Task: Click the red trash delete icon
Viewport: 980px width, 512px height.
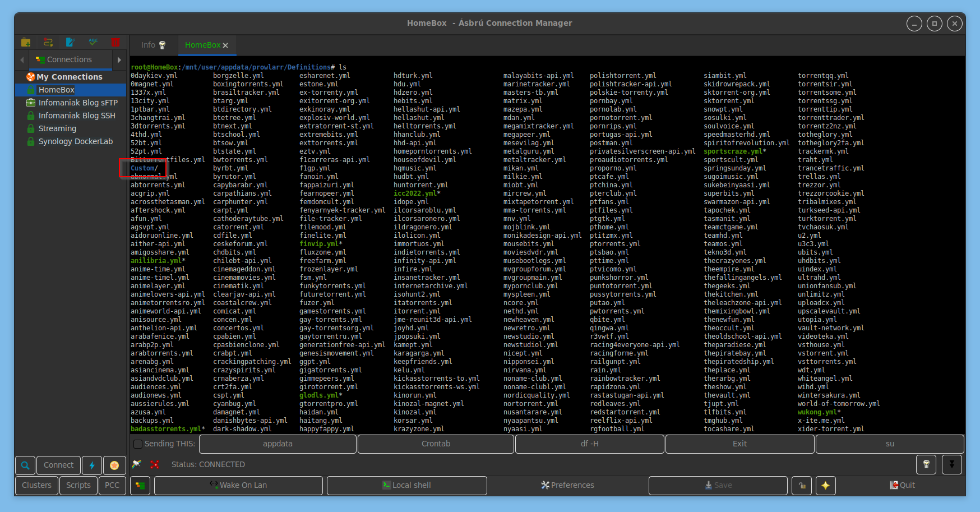Action: click(x=115, y=42)
